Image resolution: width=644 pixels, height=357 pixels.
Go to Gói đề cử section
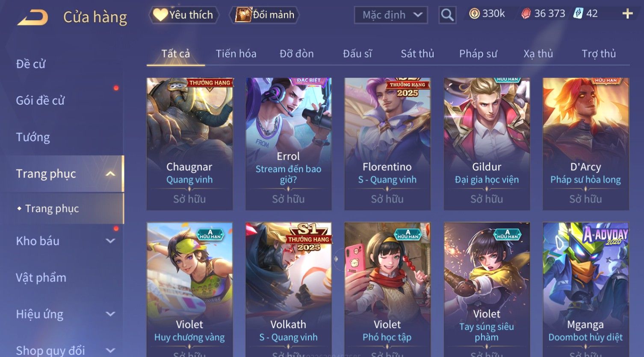point(40,101)
